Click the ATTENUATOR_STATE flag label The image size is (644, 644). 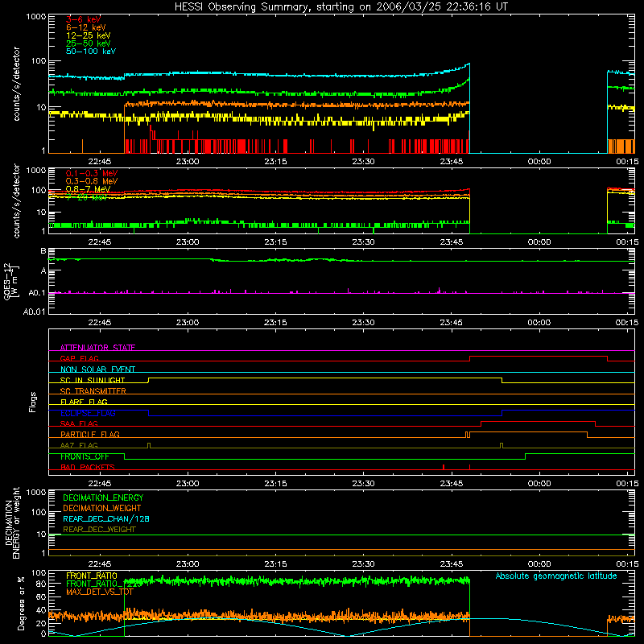click(x=97, y=348)
